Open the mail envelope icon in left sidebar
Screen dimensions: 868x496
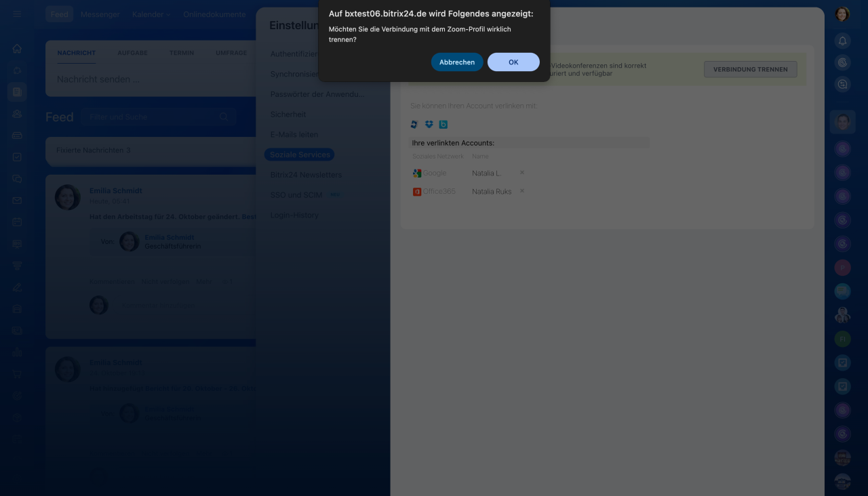(17, 201)
